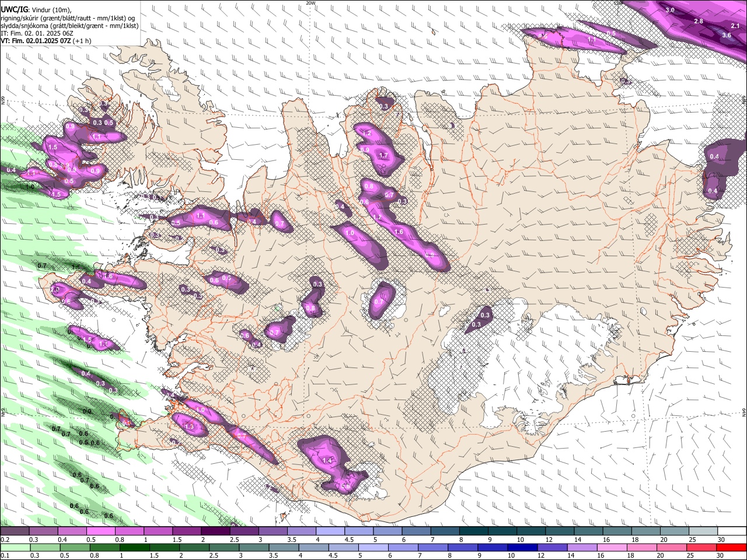747x560 pixels.
Task: Pick the darkest purple 2–2.5 swatch in upper legend row
Action: [215, 531]
